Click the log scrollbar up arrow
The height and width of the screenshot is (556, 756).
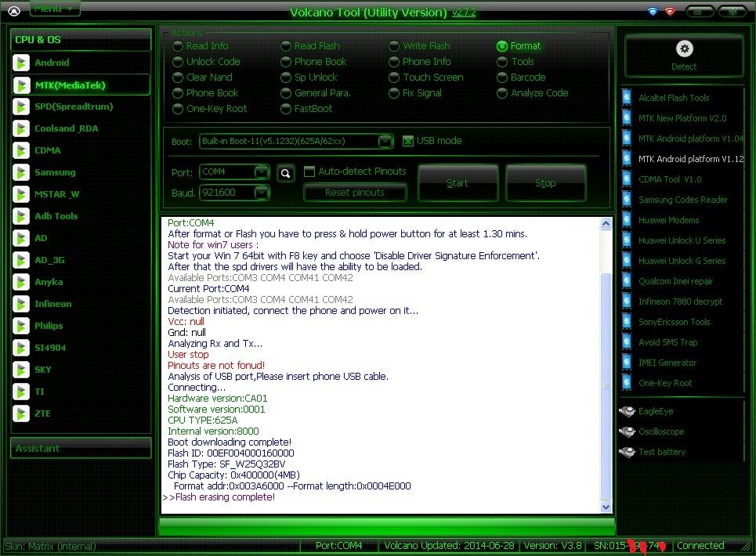pos(606,223)
